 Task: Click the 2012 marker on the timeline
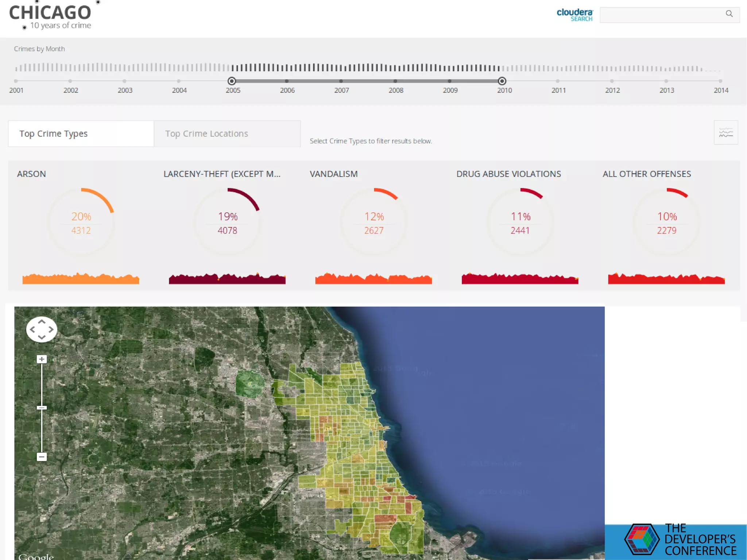[612, 81]
